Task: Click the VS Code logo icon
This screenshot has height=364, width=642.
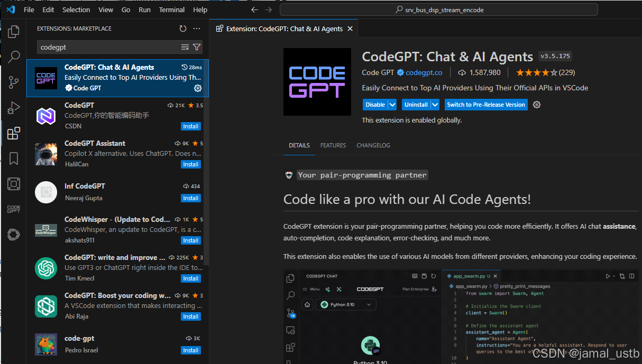Action: [x=11, y=10]
